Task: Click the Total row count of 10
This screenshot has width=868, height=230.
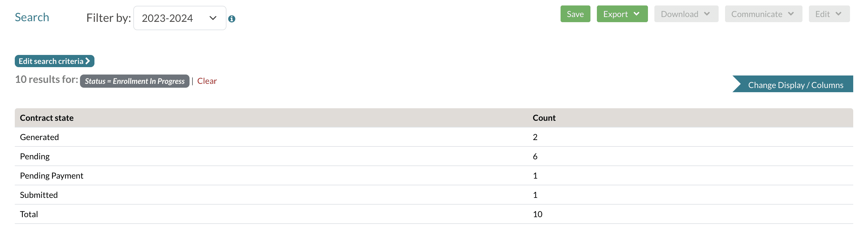Action: click(x=537, y=214)
